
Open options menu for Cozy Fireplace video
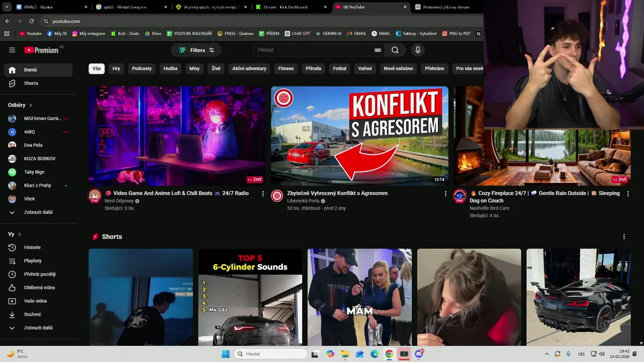627,194
